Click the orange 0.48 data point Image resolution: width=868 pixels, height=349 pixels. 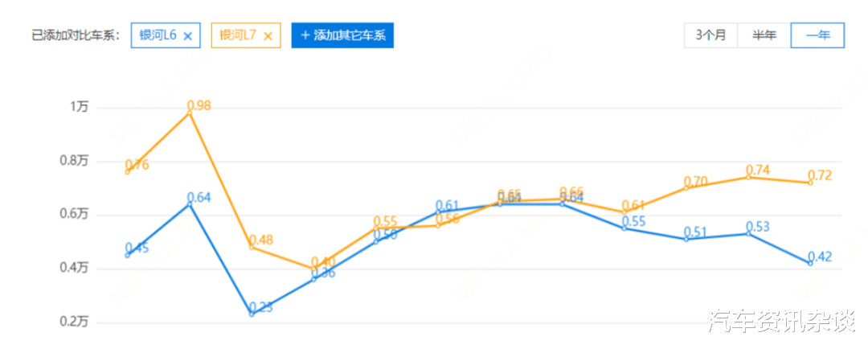point(252,247)
